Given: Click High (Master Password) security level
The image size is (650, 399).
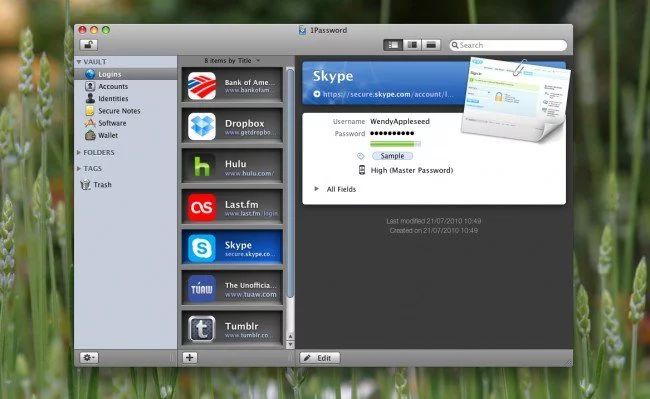Looking at the screenshot, I should pos(412,170).
